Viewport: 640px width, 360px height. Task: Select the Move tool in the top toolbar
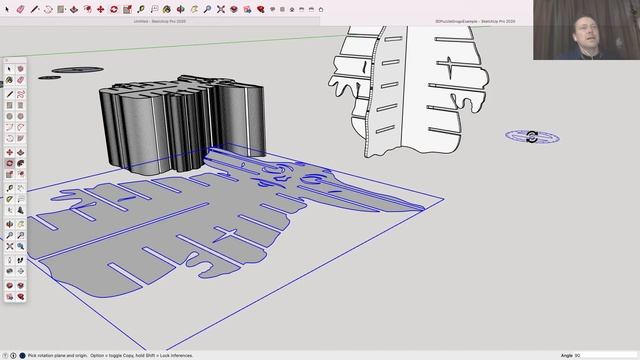click(100, 9)
